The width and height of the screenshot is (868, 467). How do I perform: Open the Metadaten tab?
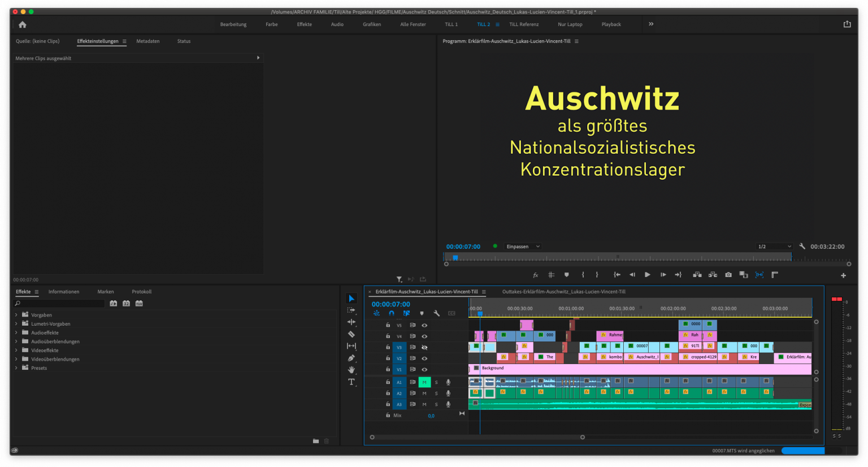(x=148, y=41)
